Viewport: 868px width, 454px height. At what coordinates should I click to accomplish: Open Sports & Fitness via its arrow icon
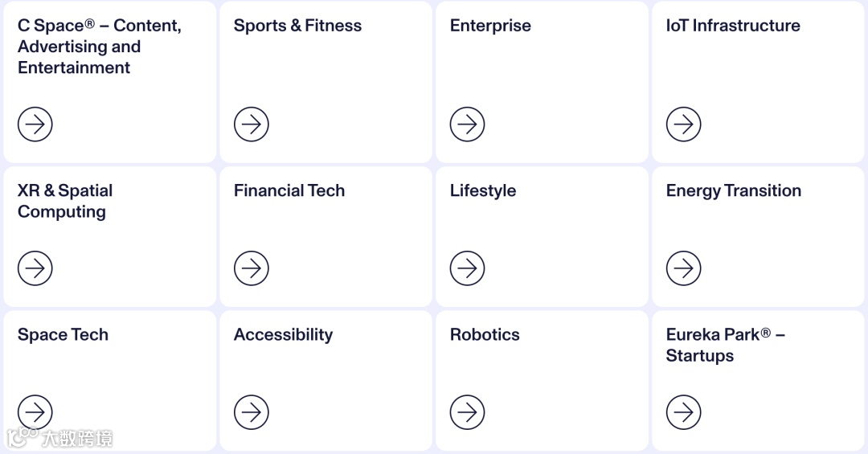(252, 124)
